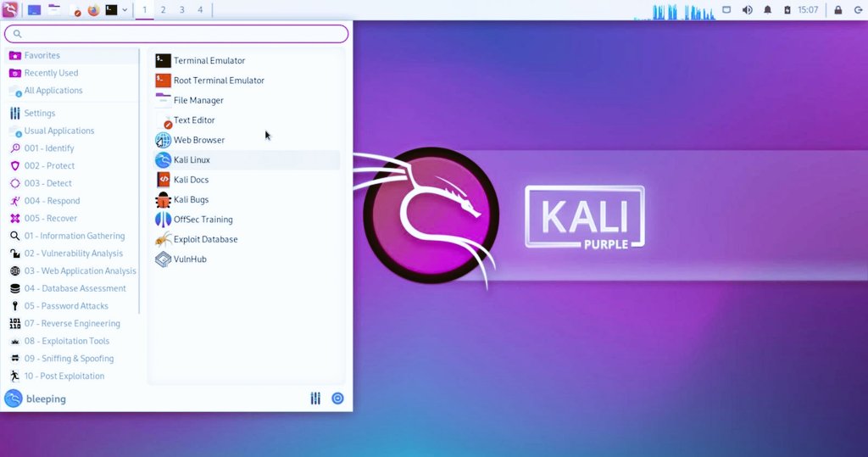The height and width of the screenshot is (457, 868).
Task: Select the Favorites category
Action: pyautogui.click(x=72, y=55)
